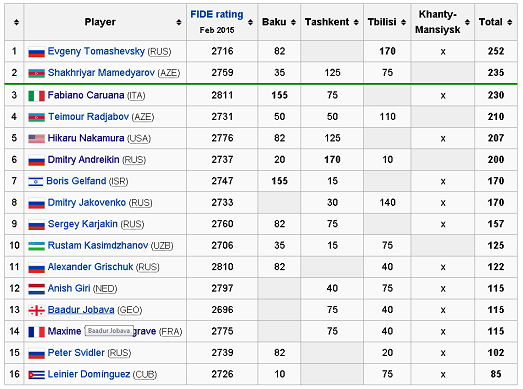Open Fabiano Caruana player page
The image size is (523, 389).
86,95
